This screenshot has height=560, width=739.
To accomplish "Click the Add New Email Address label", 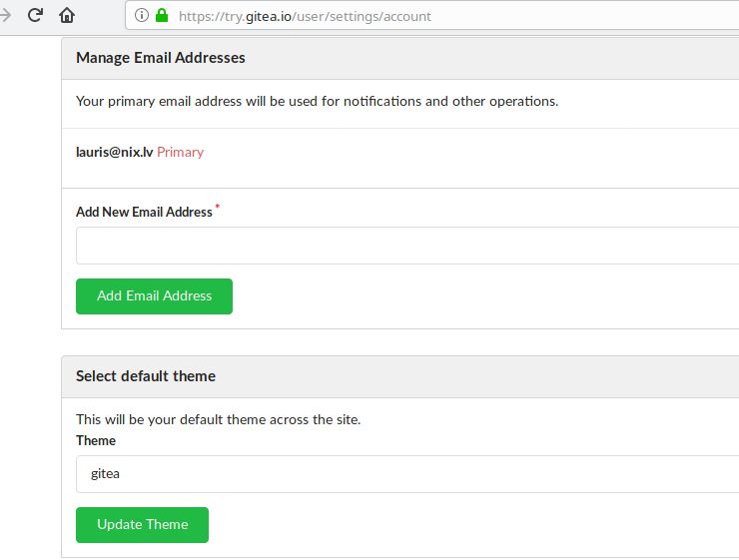I will 144,212.
